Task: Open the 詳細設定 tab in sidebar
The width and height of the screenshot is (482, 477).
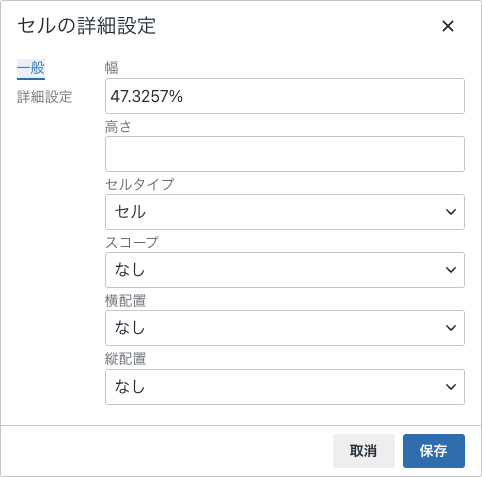Action: (x=44, y=97)
